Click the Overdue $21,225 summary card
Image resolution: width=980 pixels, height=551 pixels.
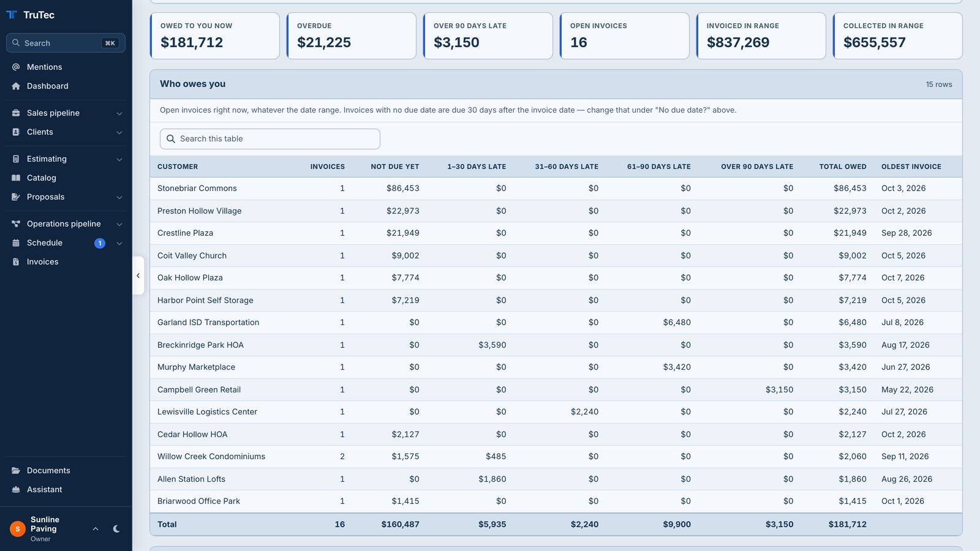coord(352,36)
